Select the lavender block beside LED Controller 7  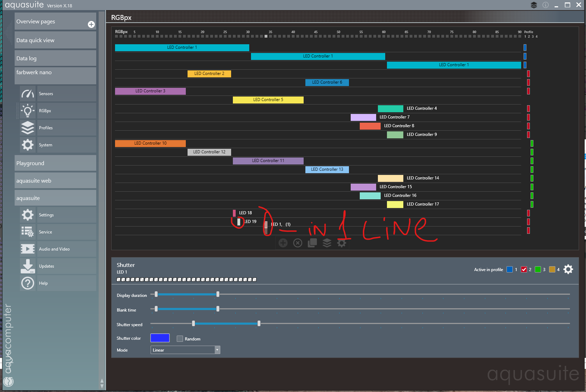click(363, 117)
